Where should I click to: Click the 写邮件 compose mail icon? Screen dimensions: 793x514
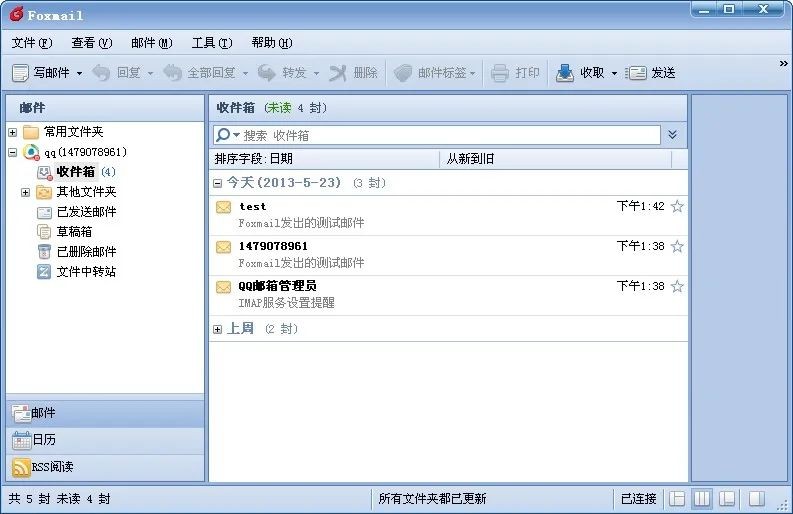click(20, 73)
